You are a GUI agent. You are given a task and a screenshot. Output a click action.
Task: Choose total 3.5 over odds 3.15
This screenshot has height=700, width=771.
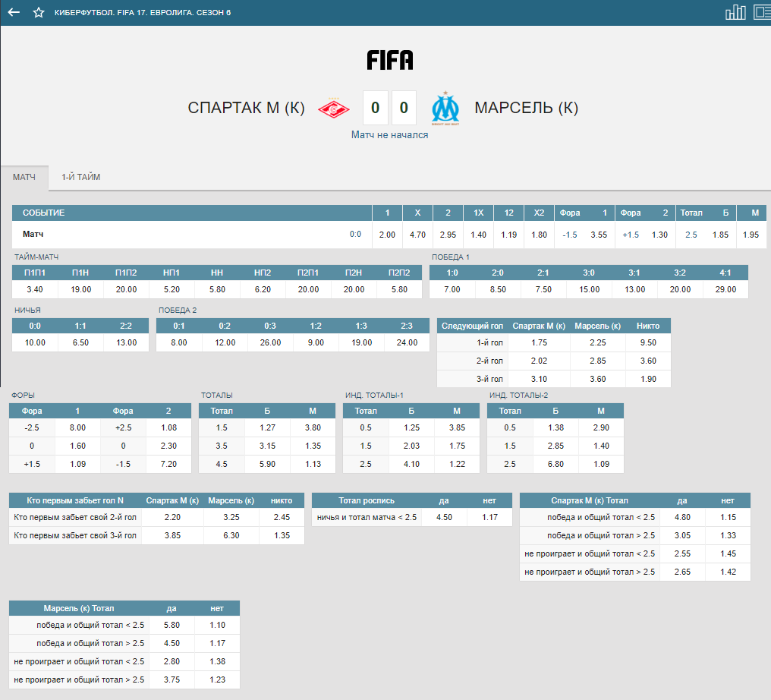(267, 446)
